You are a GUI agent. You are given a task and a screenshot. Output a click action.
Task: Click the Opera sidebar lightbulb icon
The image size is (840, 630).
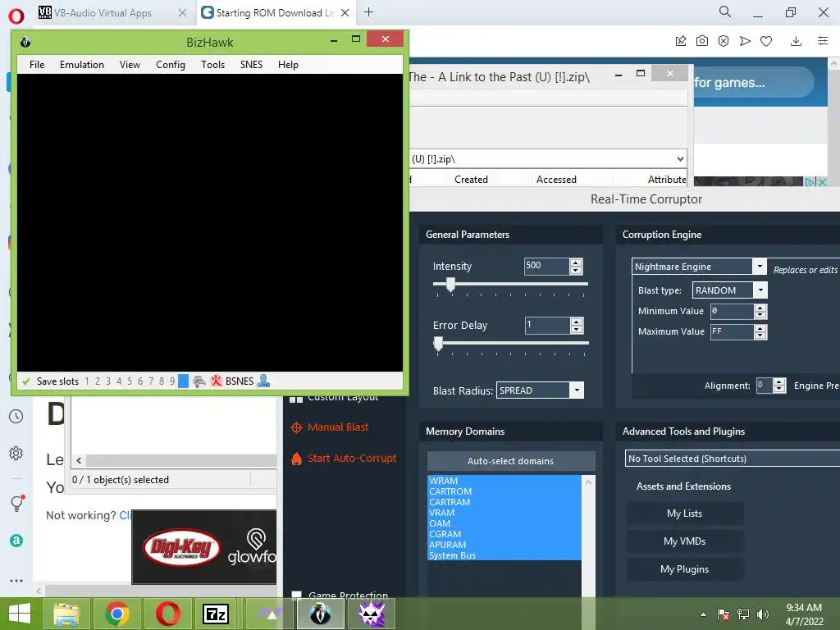click(16, 503)
